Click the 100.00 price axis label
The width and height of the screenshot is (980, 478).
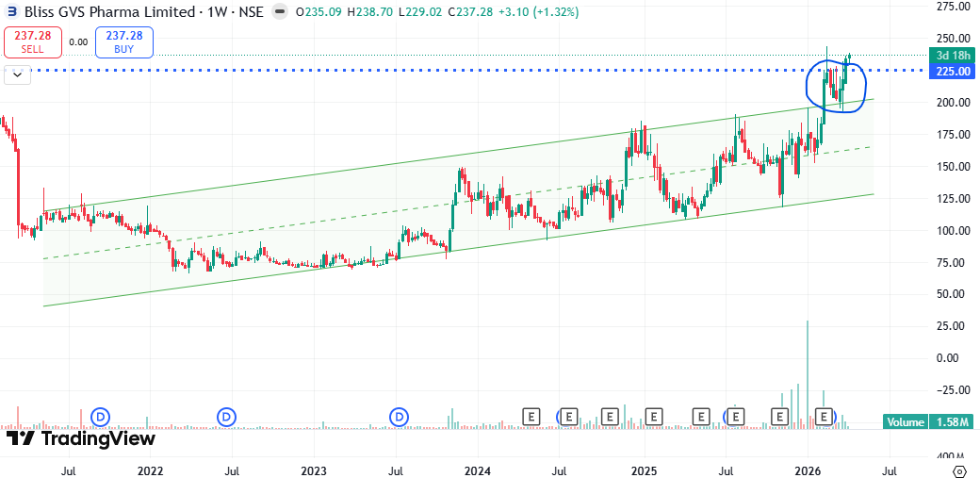(953, 230)
